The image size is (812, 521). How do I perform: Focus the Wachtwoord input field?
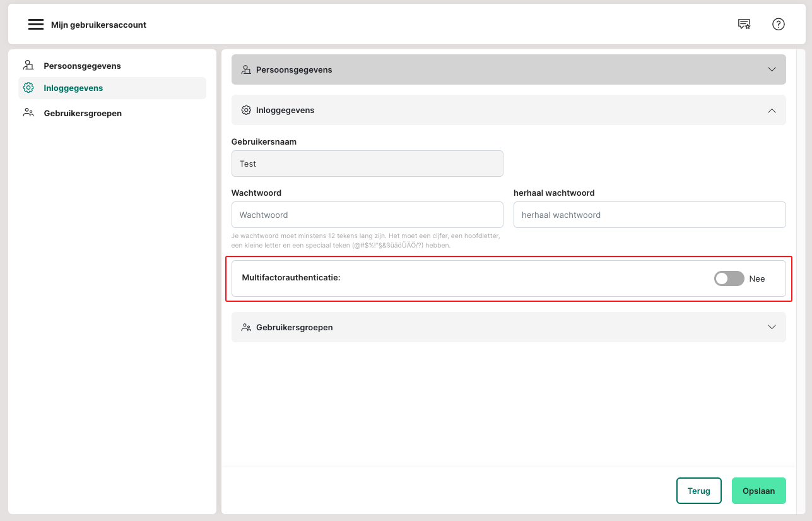coord(367,215)
